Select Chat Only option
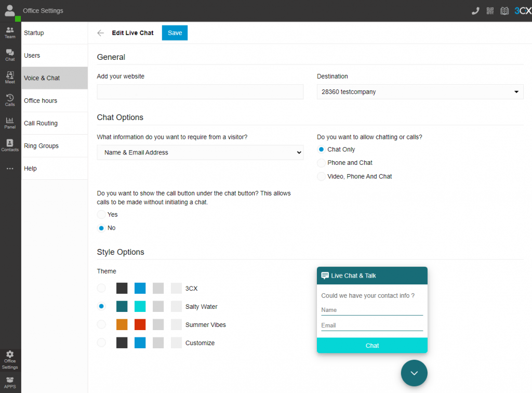Viewport: 532px width, 393px height. click(x=321, y=149)
